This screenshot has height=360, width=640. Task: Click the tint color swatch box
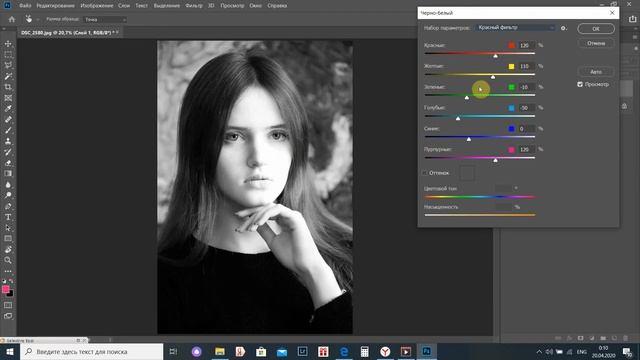point(467,173)
